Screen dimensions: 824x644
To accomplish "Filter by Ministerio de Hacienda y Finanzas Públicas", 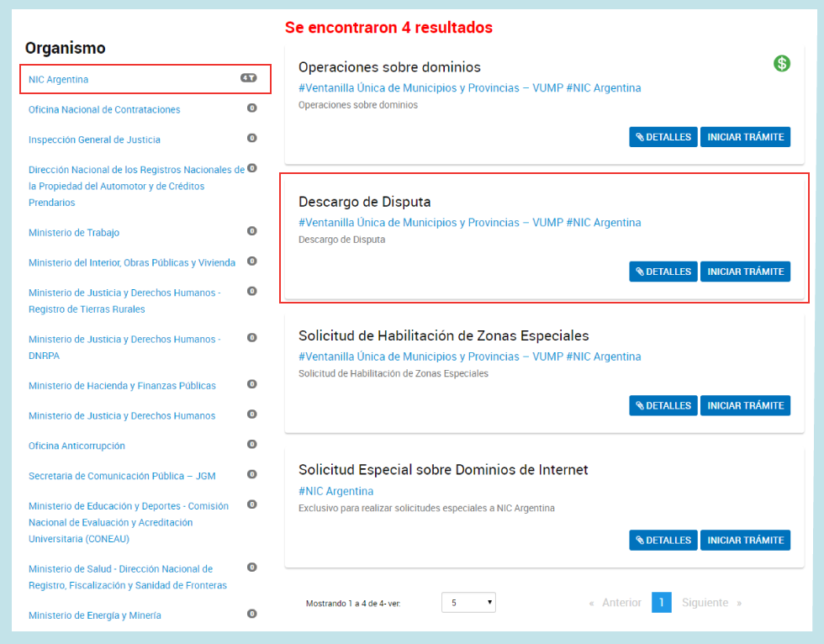I will click(122, 386).
